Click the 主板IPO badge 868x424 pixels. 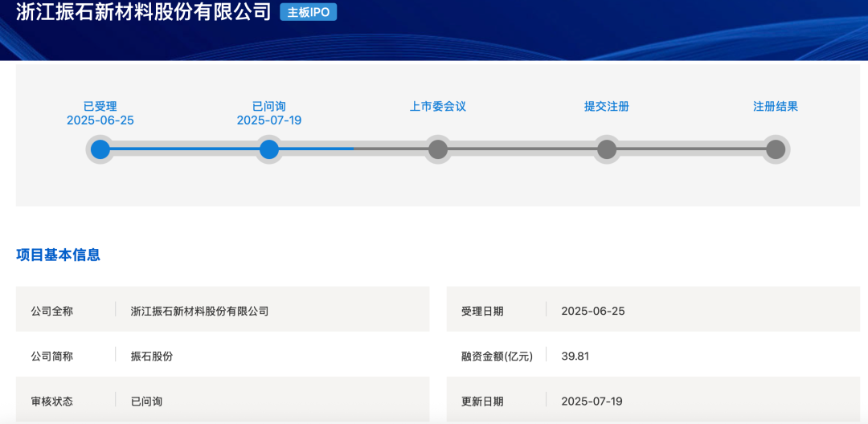pos(309,12)
